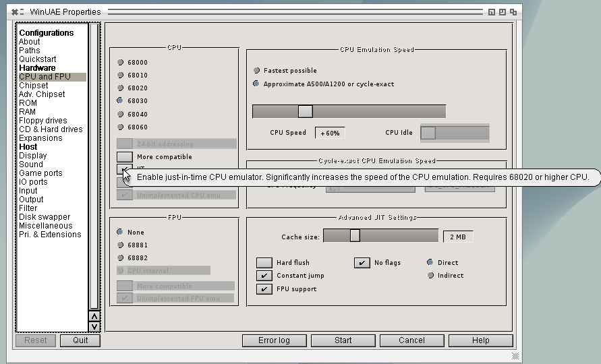This screenshot has width=601, height=364.
Task: Select the CPU and FPU entry
Action: click(53, 77)
